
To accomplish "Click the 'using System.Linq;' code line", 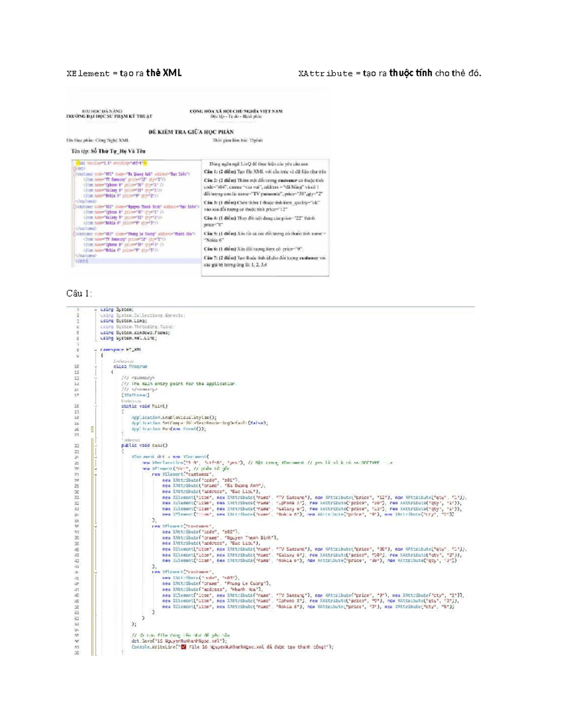I will (124, 321).
